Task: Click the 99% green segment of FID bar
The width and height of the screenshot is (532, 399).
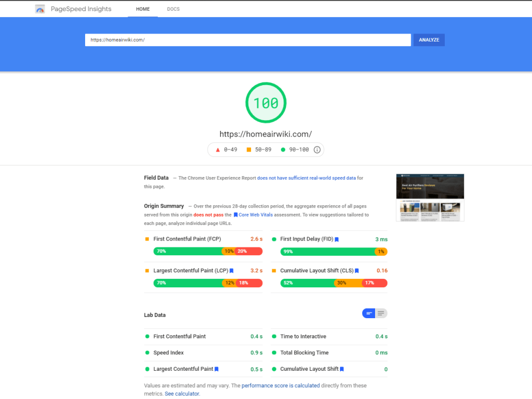Action: [327, 252]
